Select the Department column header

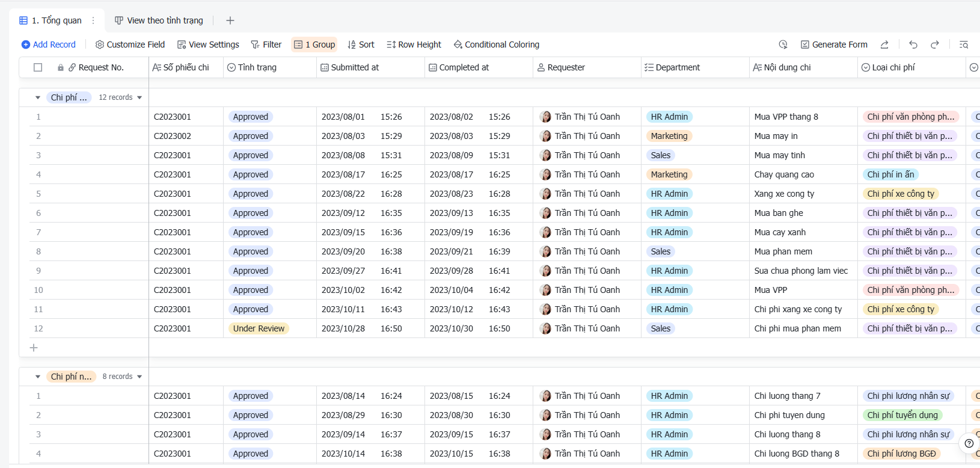pyautogui.click(x=695, y=67)
